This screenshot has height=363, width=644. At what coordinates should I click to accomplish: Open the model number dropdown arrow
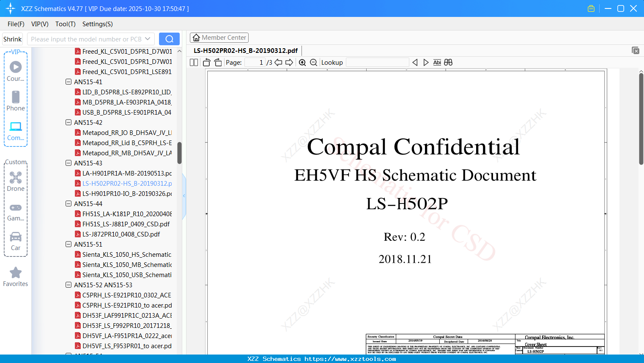[148, 39]
